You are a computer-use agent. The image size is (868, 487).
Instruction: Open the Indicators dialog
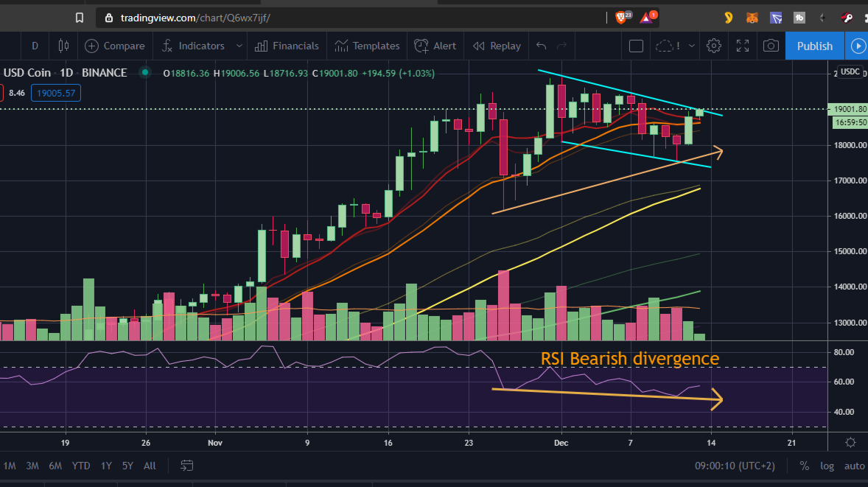[x=193, y=46]
